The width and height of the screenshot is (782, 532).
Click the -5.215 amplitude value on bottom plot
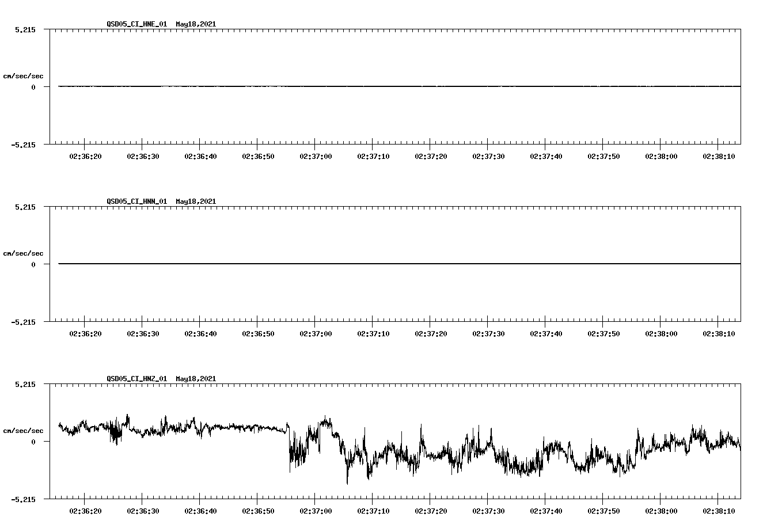coord(24,500)
